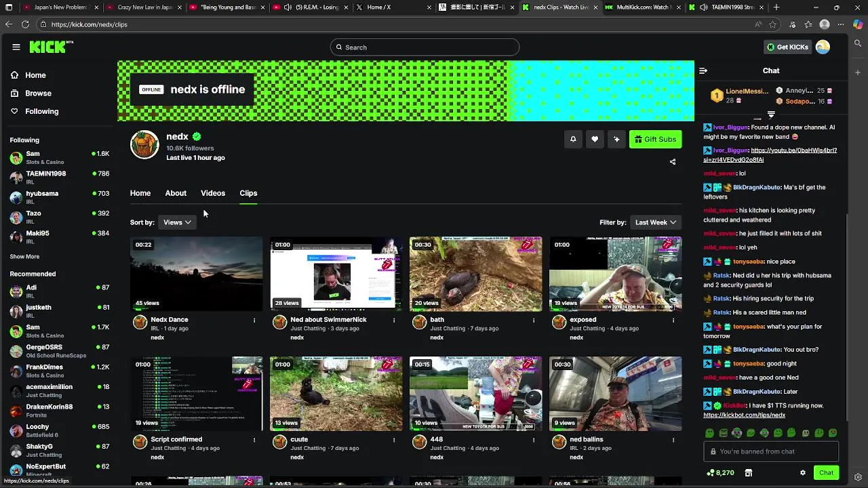868x488 pixels.
Task: Play the bath clip thumbnail
Action: point(475,274)
